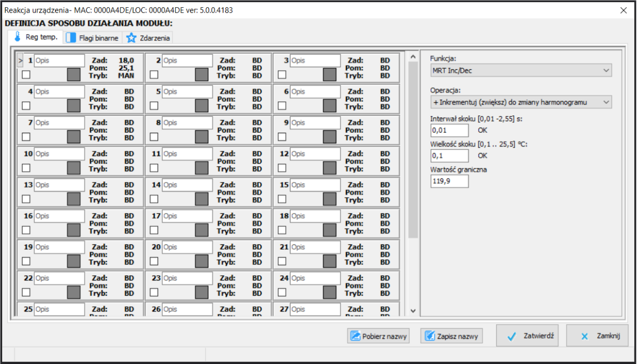Click the Opis field of regulator 15
The width and height of the screenshot is (637, 364).
click(315, 185)
